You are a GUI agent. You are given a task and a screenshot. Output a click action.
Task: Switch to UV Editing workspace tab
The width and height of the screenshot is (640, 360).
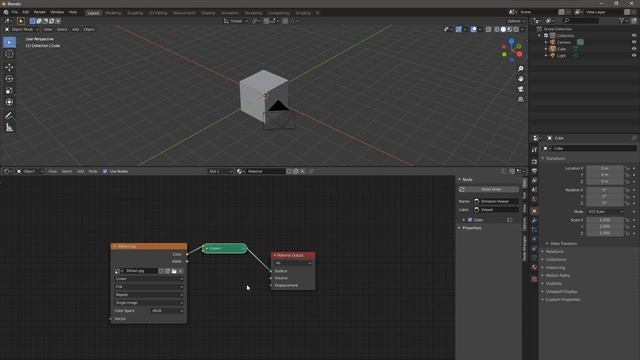(158, 13)
